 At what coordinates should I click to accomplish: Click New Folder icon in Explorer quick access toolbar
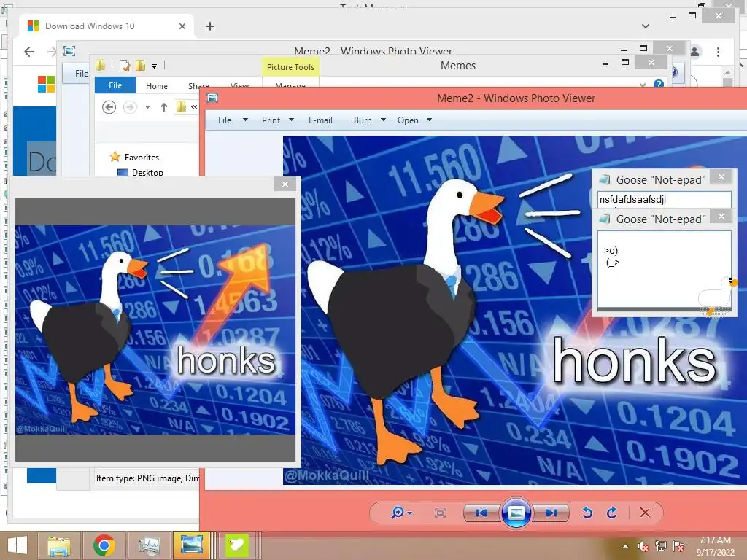(x=140, y=65)
